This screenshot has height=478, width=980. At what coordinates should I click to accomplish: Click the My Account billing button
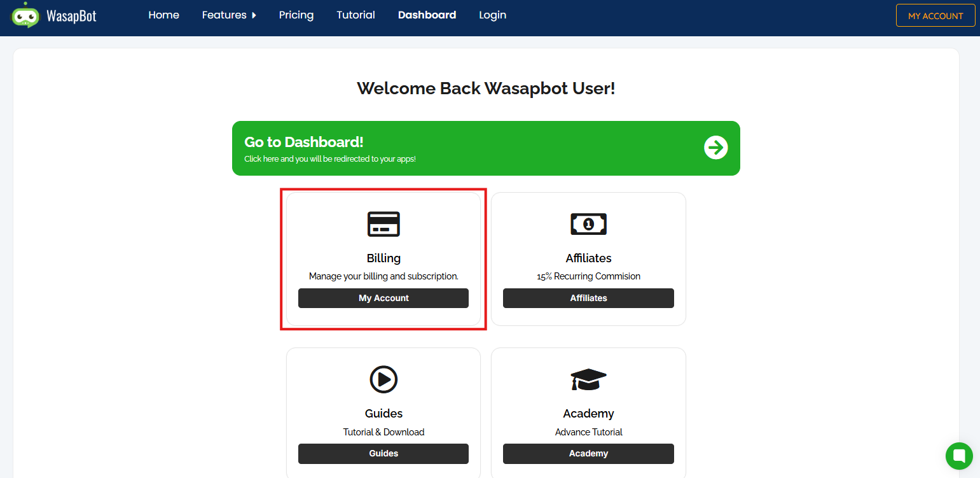tap(383, 298)
